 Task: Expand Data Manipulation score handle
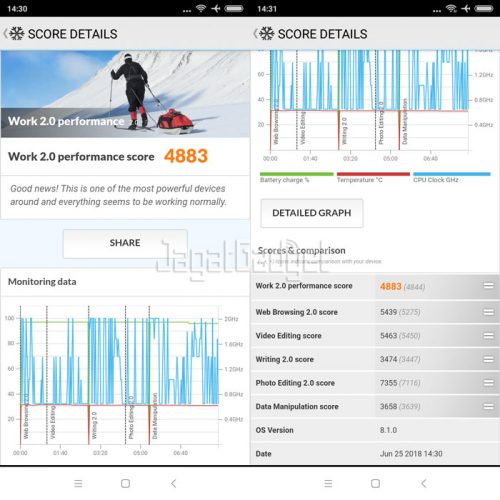(x=489, y=406)
